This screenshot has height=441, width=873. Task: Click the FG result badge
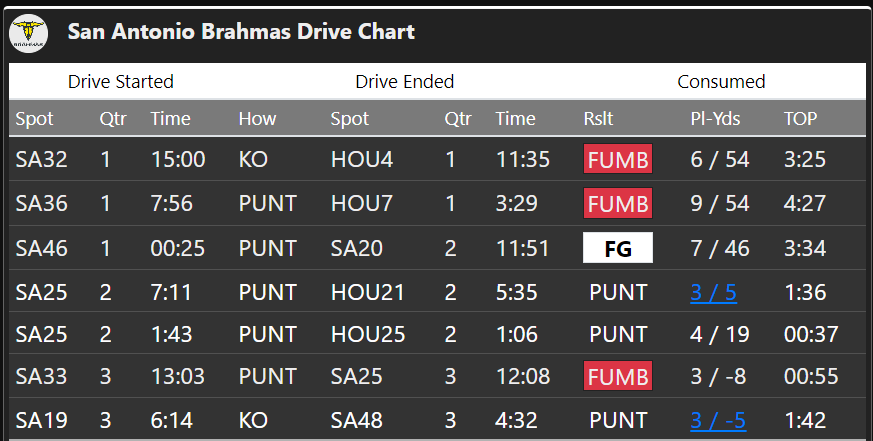point(618,248)
